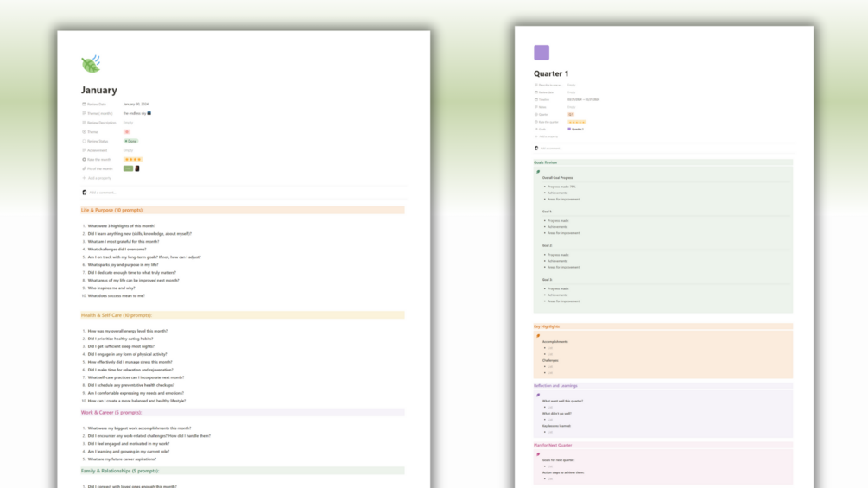Image resolution: width=868 pixels, height=488 pixels.
Task: Select the Done status tag
Action: pyautogui.click(x=130, y=141)
